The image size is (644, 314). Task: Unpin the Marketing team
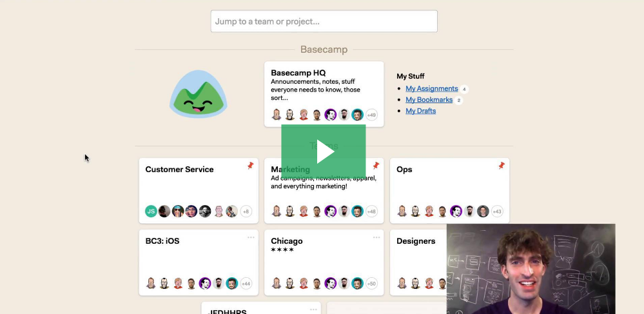376,166
